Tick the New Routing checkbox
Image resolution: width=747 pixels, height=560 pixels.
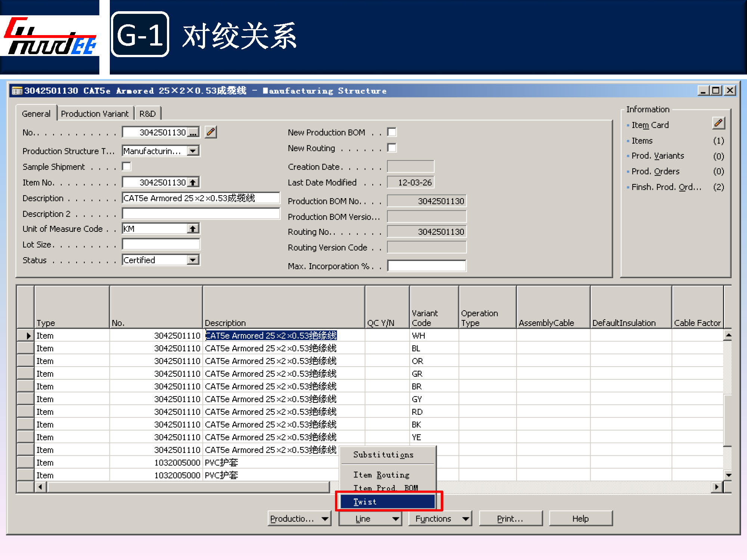[392, 148]
